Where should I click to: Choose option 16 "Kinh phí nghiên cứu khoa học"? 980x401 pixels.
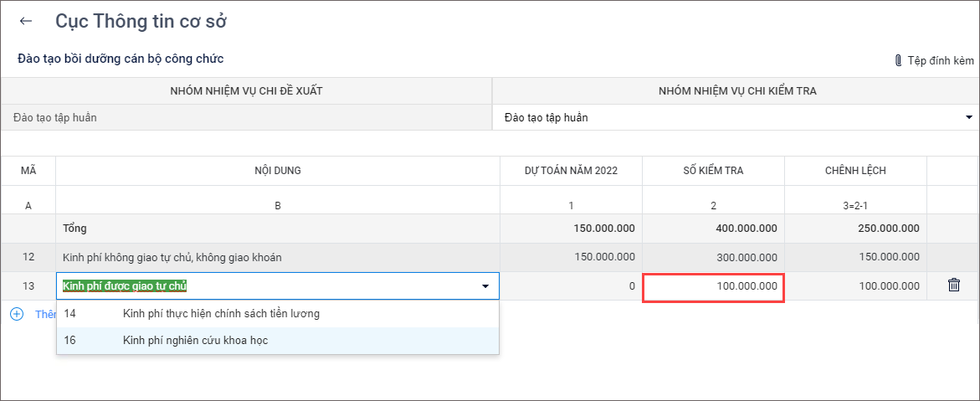(195, 341)
